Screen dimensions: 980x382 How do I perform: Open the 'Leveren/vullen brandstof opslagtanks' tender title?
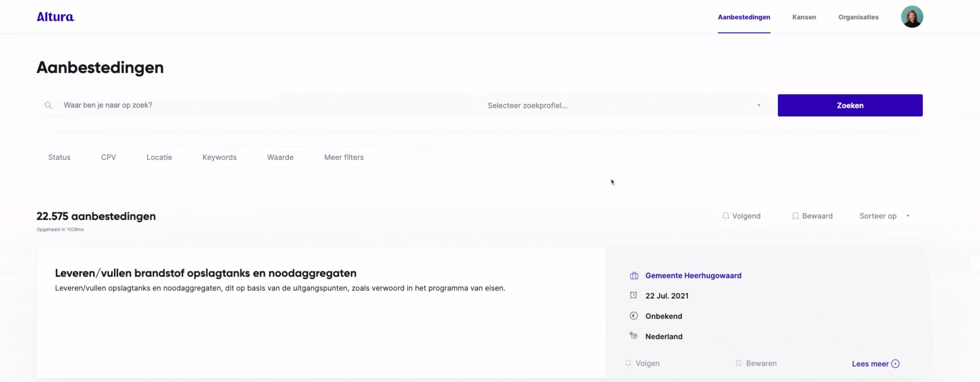tap(206, 273)
